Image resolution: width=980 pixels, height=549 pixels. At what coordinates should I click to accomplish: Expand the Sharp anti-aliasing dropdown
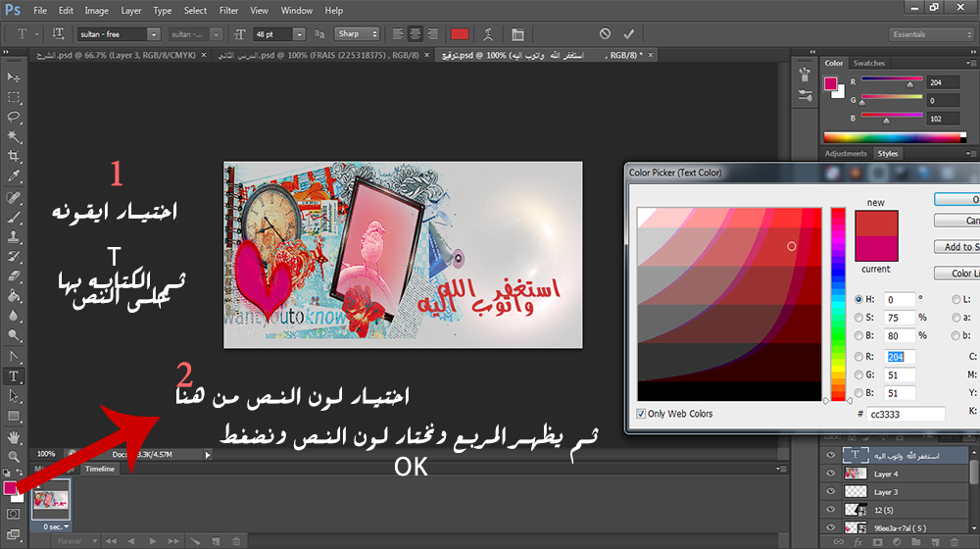coord(359,33)
